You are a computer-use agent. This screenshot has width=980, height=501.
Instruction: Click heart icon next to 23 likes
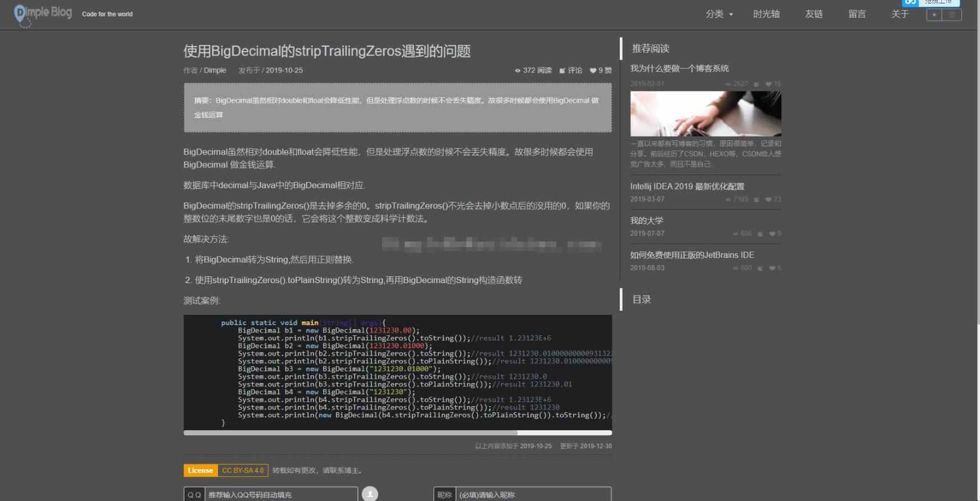pyautogui.click(x=768, y=199)
